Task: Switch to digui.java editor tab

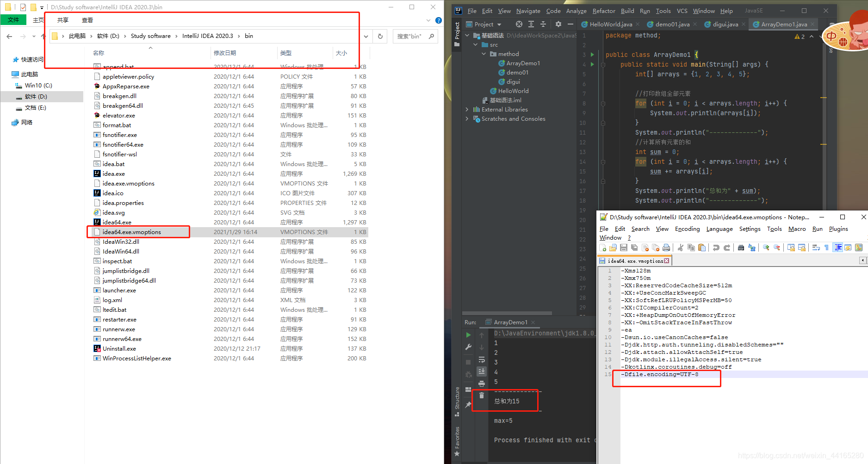Action: 725,25
